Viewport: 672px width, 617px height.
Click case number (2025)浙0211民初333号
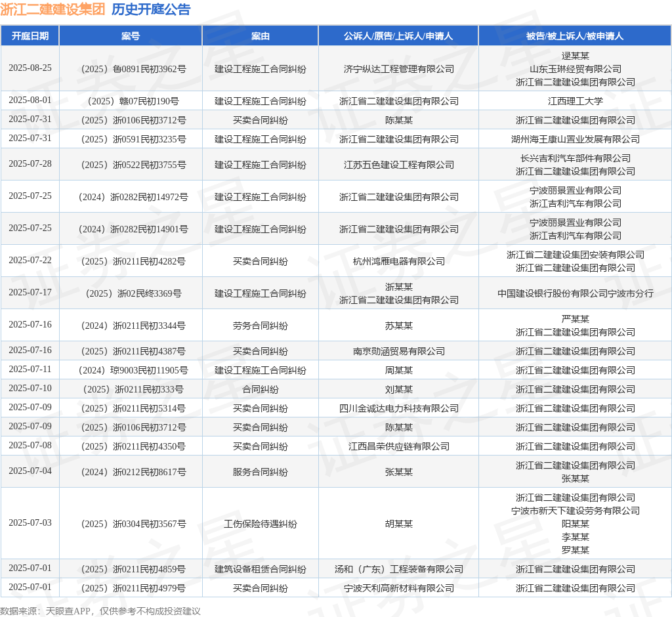tap(133, 389)
